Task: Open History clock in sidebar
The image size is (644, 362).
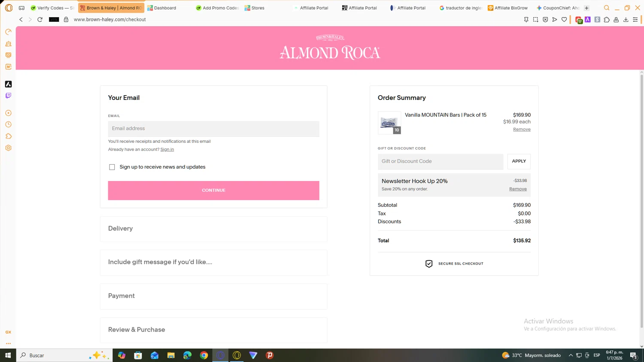Action: [x=8, y=125]
